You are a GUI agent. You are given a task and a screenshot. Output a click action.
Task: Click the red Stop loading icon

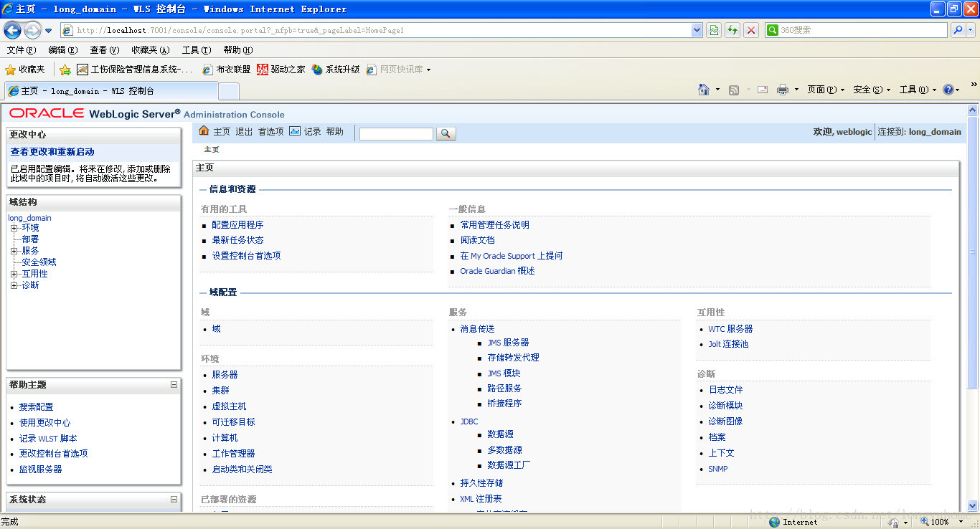(x=751, y=30)
